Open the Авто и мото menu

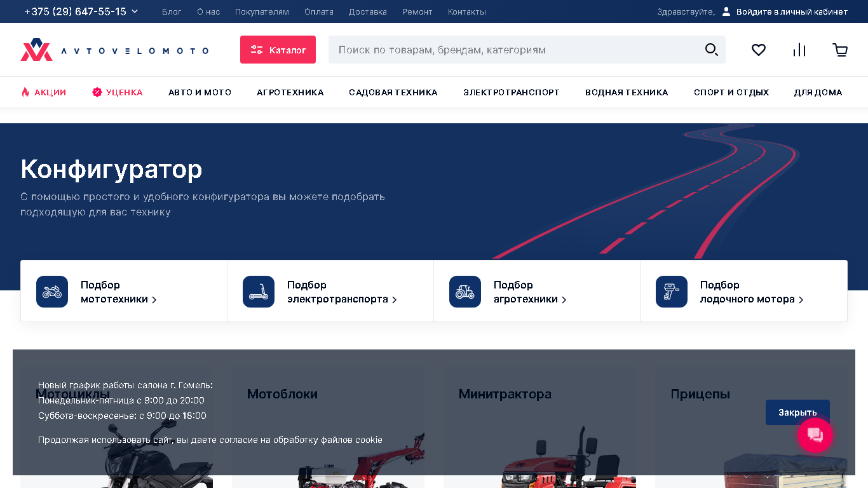[200, 92]
